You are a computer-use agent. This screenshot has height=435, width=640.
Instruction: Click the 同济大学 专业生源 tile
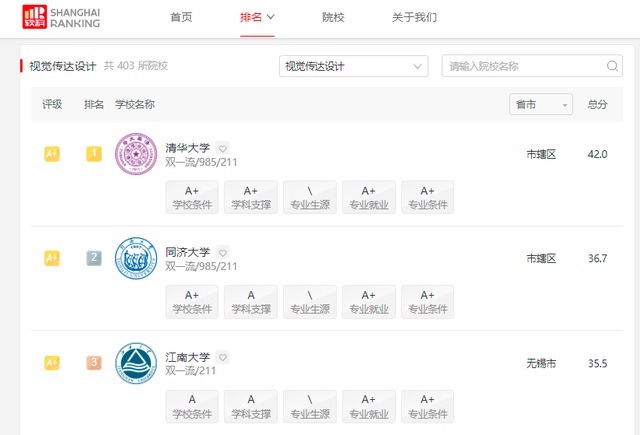(310, 302)
